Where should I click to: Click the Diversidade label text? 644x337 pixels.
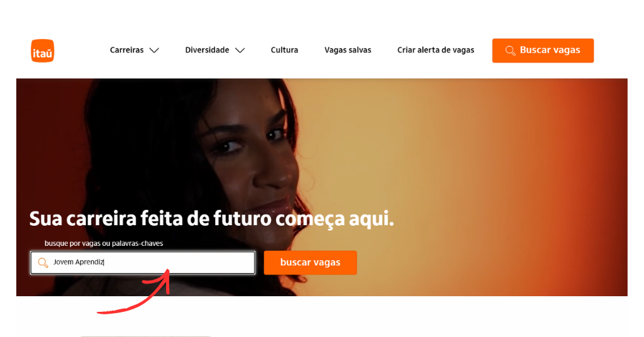click(207, 50)
